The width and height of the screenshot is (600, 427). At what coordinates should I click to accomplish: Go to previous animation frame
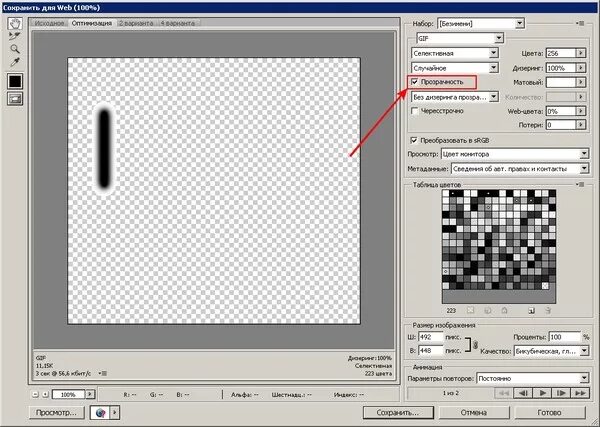523,393
